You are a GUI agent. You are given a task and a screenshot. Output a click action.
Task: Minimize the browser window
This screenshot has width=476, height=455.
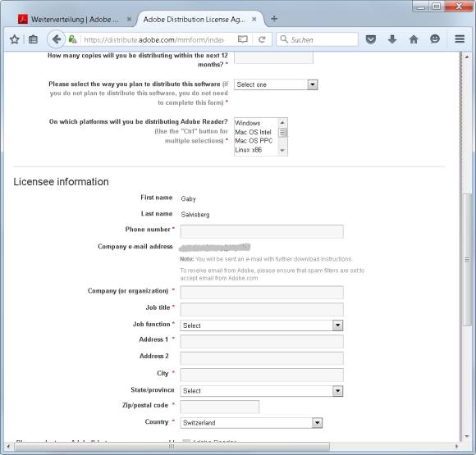click(x=421, y=7)
